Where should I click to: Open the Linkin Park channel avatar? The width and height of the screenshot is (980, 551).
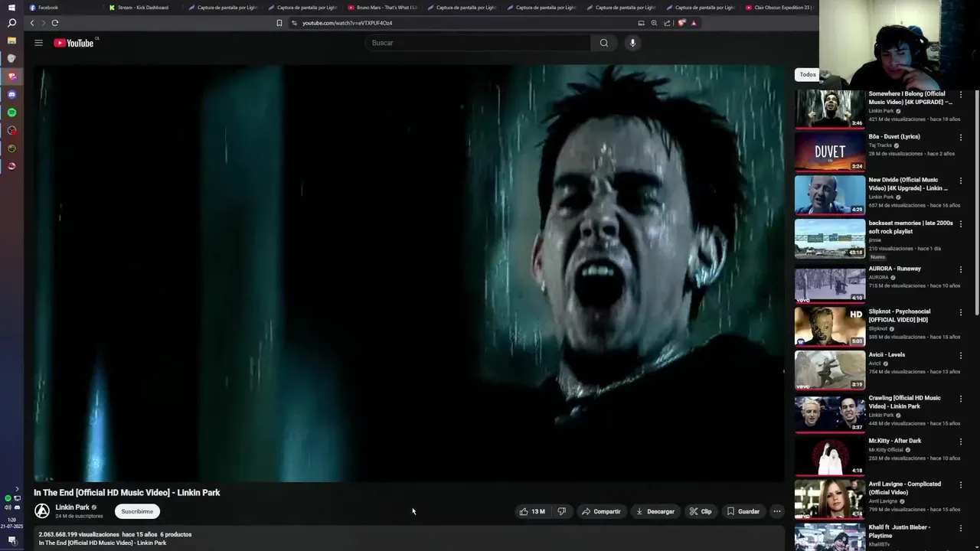[42, 510]
